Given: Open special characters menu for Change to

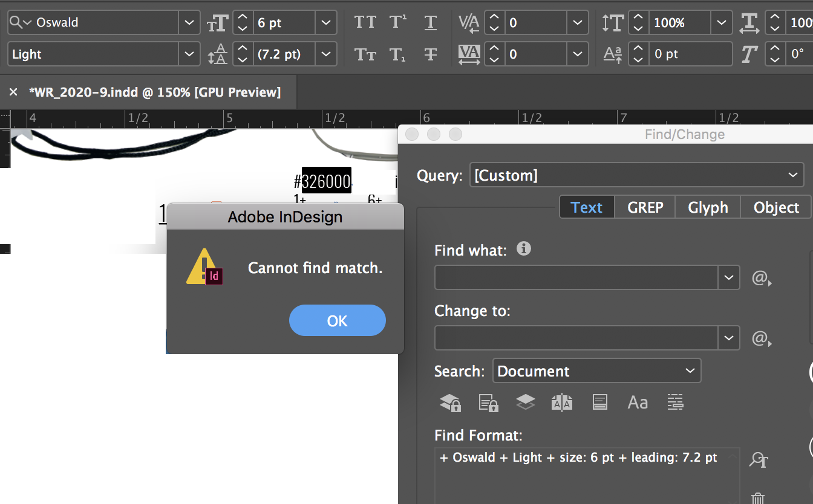Looking at the screenshot, I should [762, 338].
